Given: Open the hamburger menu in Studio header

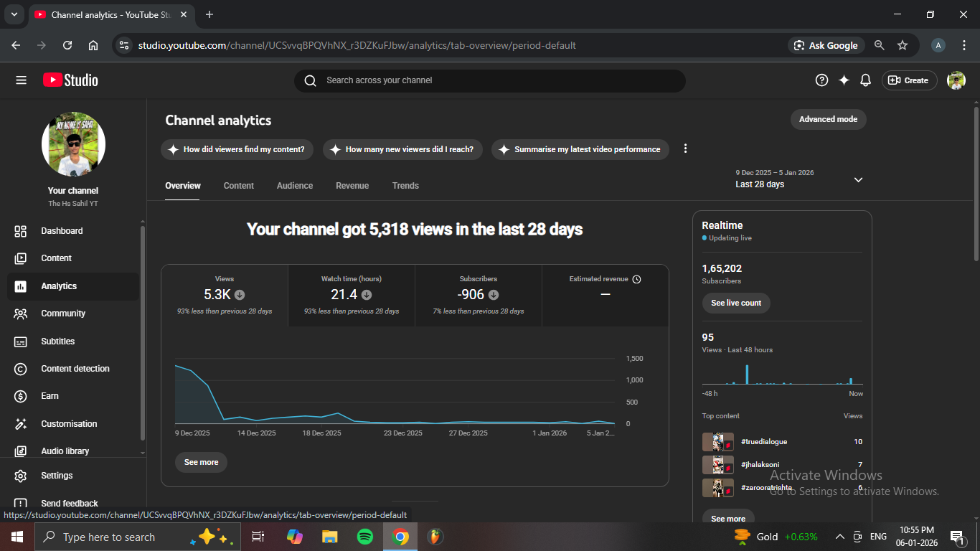Looking at the screenshot, I should point(21,80).
